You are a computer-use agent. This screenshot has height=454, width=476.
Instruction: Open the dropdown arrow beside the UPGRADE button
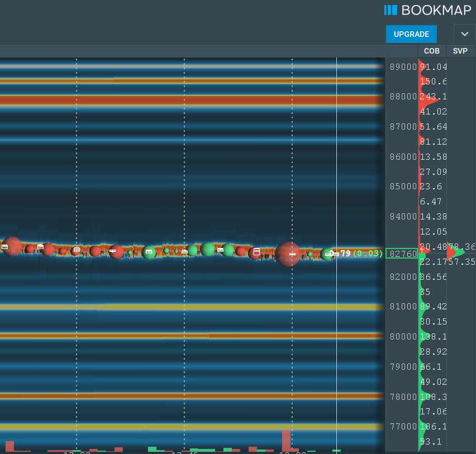464,34
